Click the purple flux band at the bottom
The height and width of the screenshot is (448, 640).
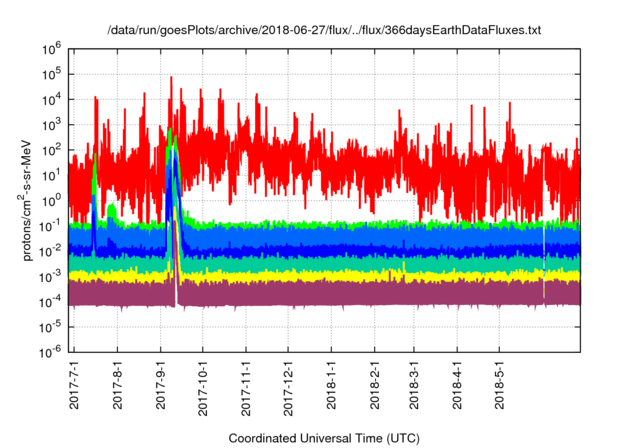coord(324,294)
